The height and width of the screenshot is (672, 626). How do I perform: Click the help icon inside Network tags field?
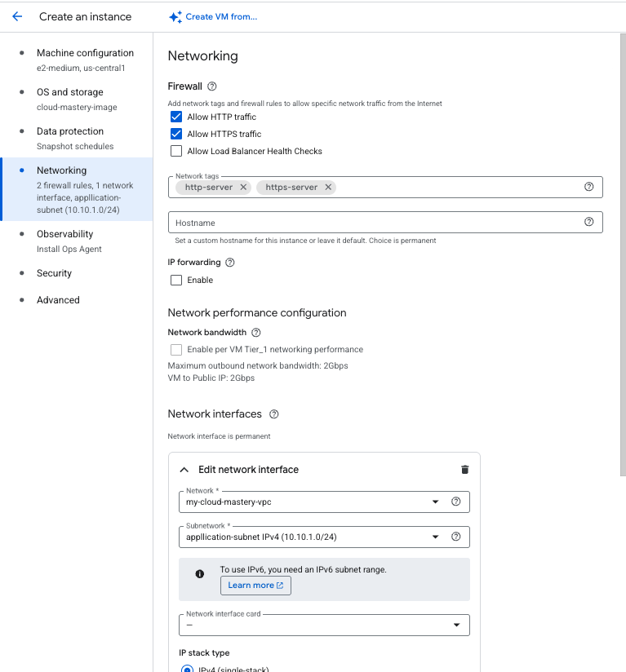point(588,187)
